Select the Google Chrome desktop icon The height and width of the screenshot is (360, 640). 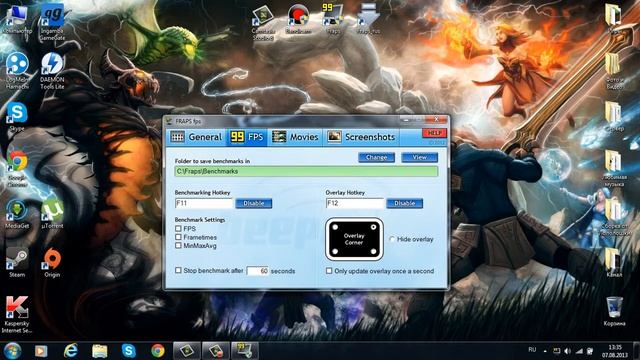pyautogui.click(x=17, y=168)
